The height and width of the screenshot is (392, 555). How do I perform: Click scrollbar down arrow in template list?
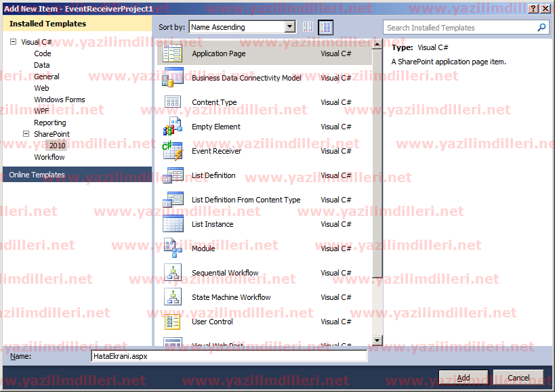click(x=377, y=341)
